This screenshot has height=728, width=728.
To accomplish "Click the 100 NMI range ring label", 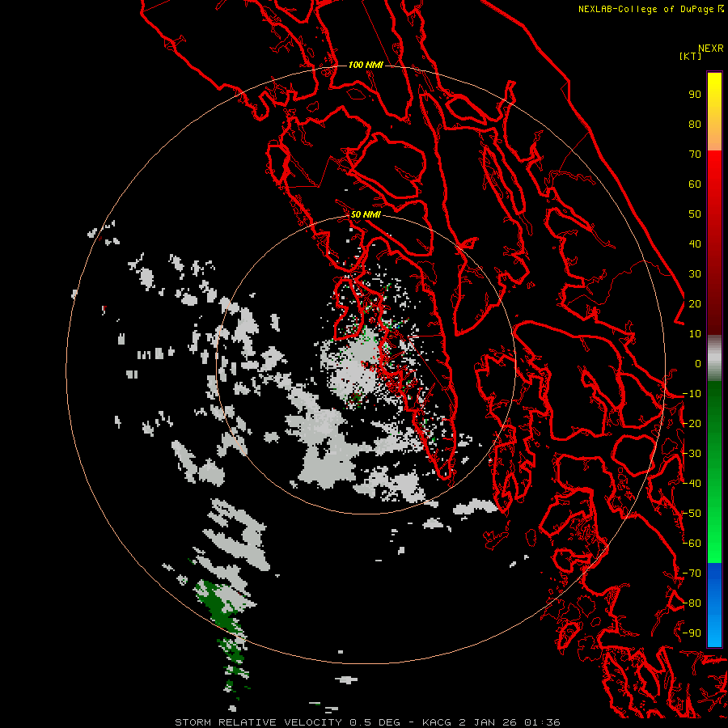I will [366, 65].
